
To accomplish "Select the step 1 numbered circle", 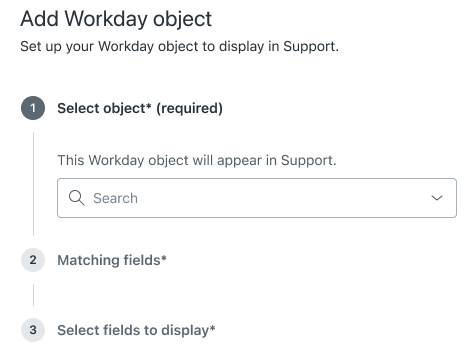I will [x=33, y=108].
